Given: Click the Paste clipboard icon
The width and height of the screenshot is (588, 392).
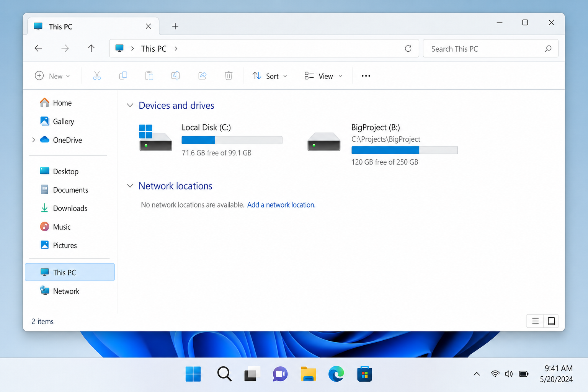Looking at the screenshot, I should [x=149, y=76].
